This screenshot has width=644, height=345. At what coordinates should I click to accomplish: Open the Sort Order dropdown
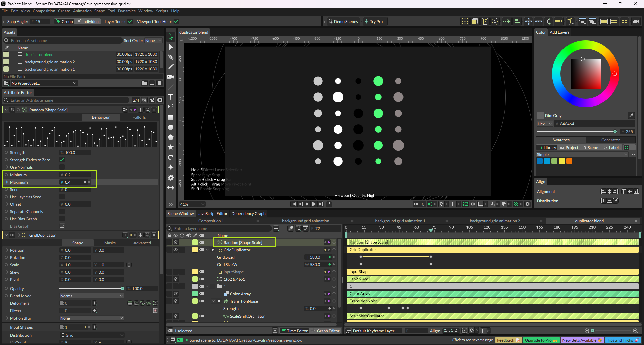(153, 41)
